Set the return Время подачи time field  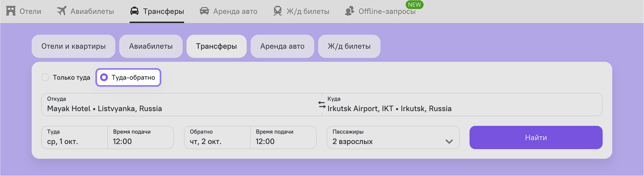click(283, 138)
